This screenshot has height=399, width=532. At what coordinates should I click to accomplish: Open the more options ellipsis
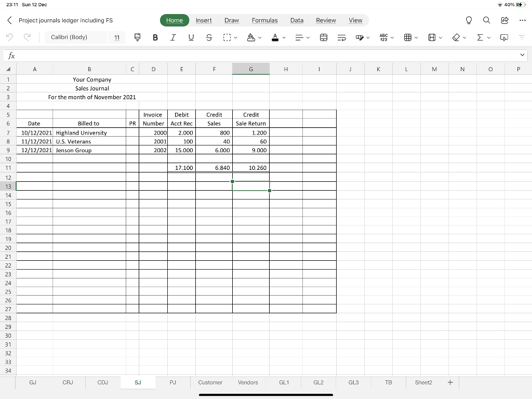(x=523, y=20)
